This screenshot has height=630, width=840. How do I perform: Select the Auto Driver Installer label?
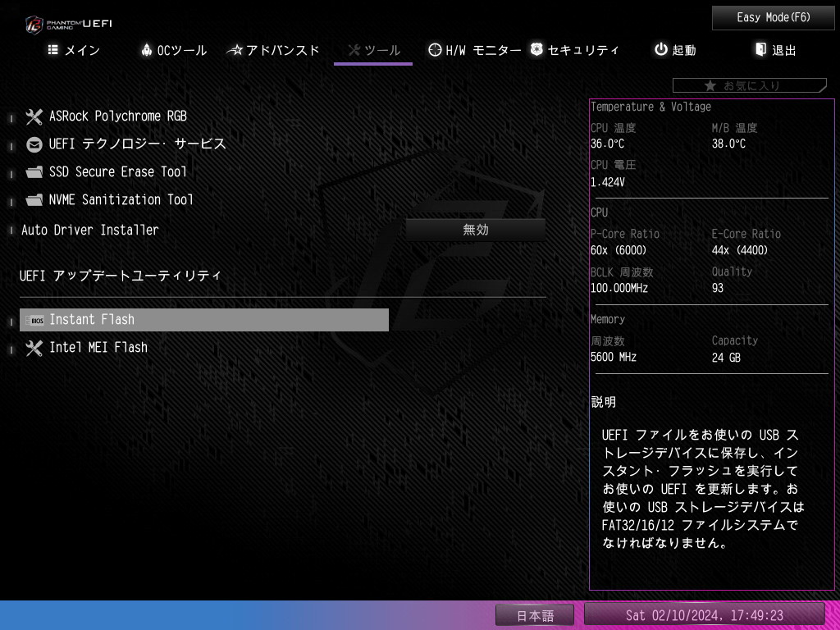coord(90,231)
